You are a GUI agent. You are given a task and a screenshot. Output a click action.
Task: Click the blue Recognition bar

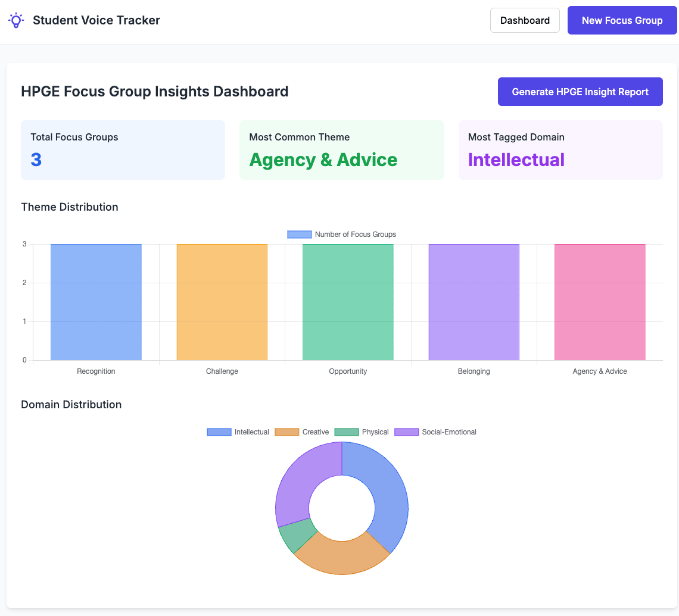96,302
